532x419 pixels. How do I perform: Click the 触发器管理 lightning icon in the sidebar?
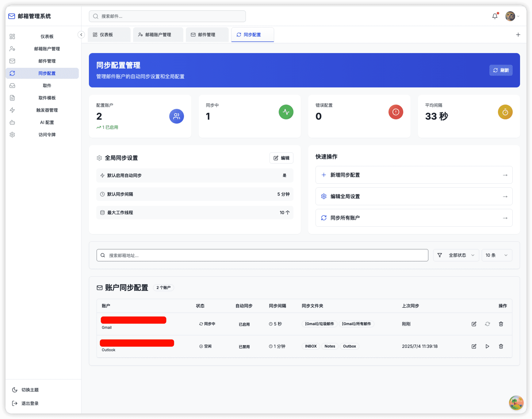(12, 110)
